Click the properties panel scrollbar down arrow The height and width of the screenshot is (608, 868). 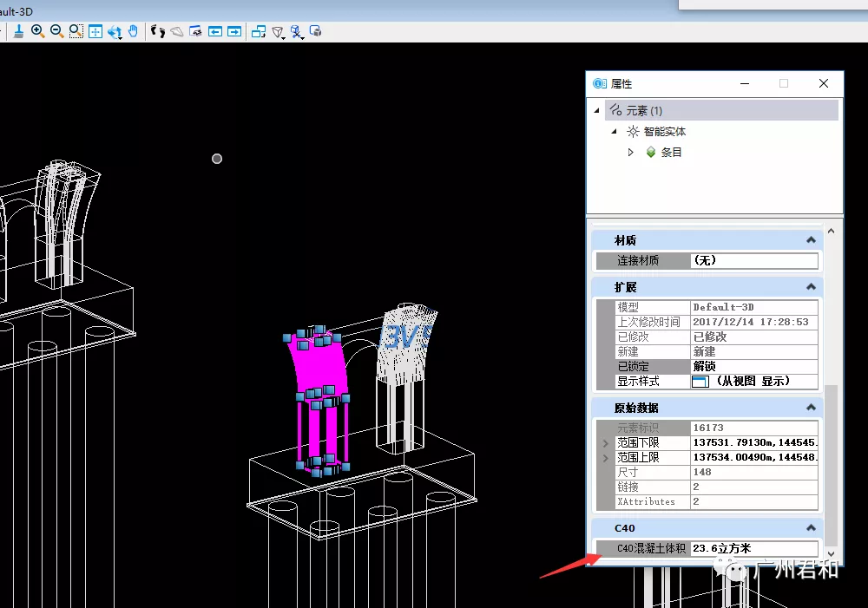tap(831, 553)
